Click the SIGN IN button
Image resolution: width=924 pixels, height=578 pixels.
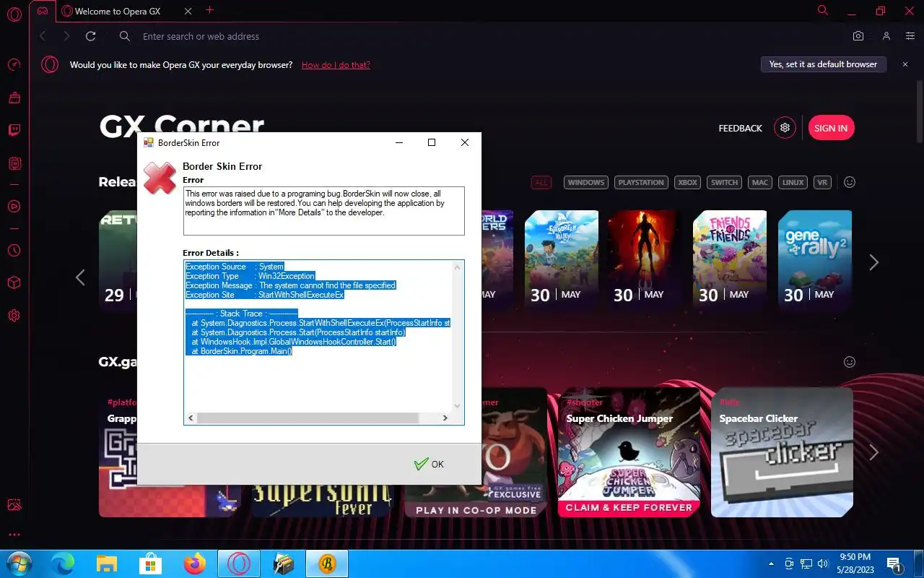(x=831, y=128)
